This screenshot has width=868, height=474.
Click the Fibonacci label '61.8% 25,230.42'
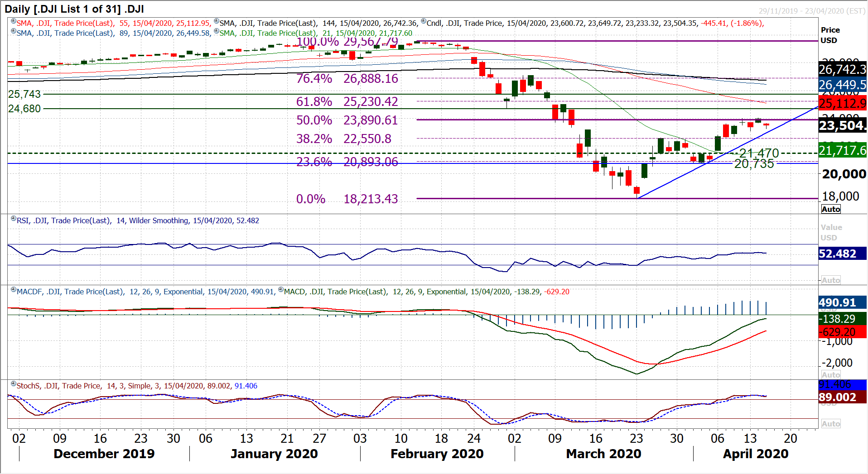click(347, 101)
